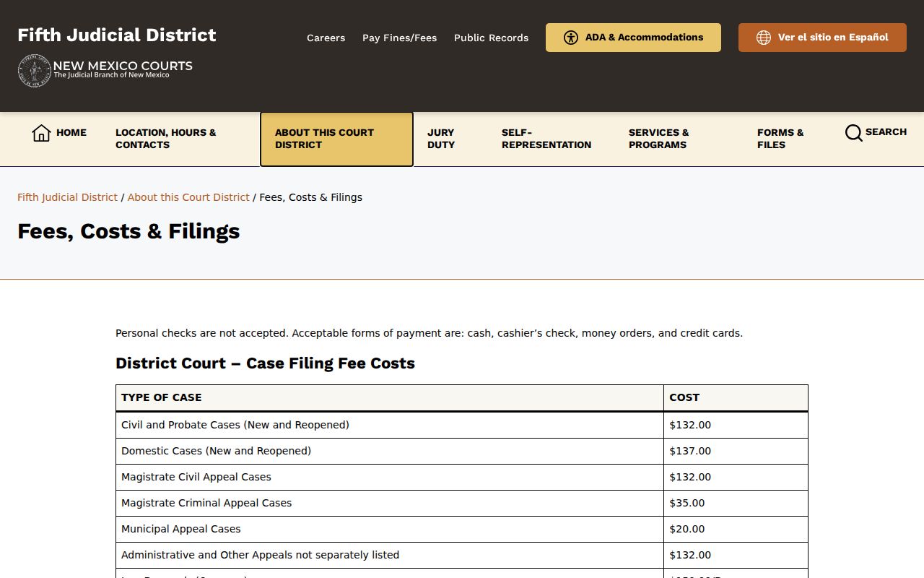This screenshot has height=578, width=924.
Task: Click the accessibility icon in ADA button
Action: point(571,38)
